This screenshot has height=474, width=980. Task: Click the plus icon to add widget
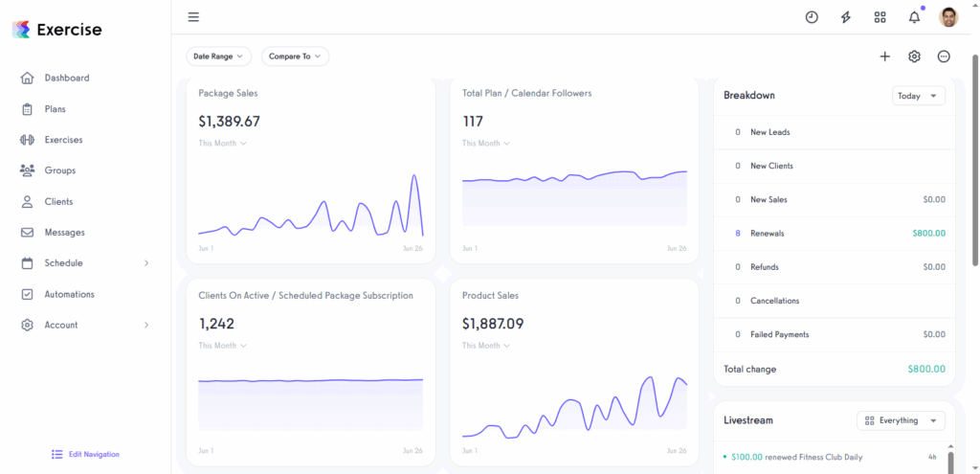coord(884,56)
